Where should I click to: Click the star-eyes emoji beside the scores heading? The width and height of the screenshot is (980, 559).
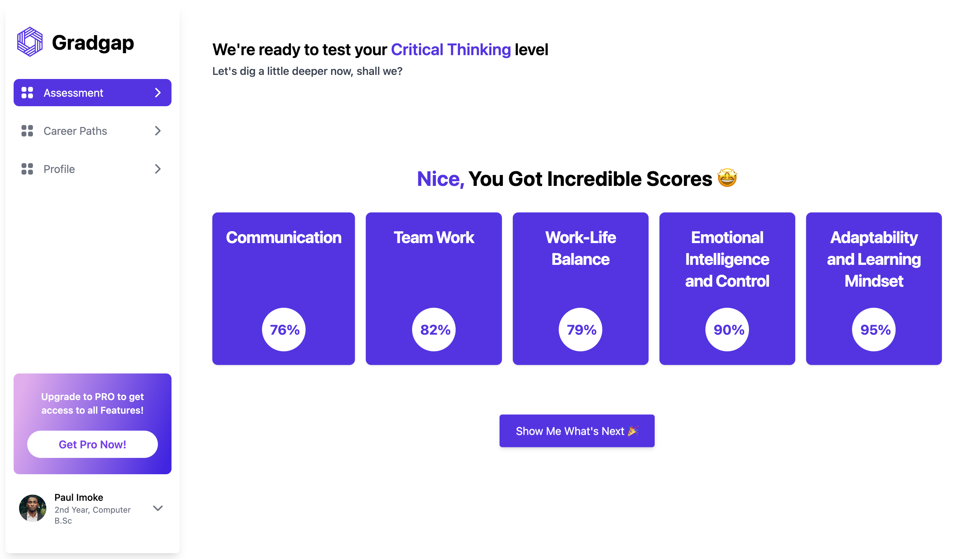tap(727, 178)
